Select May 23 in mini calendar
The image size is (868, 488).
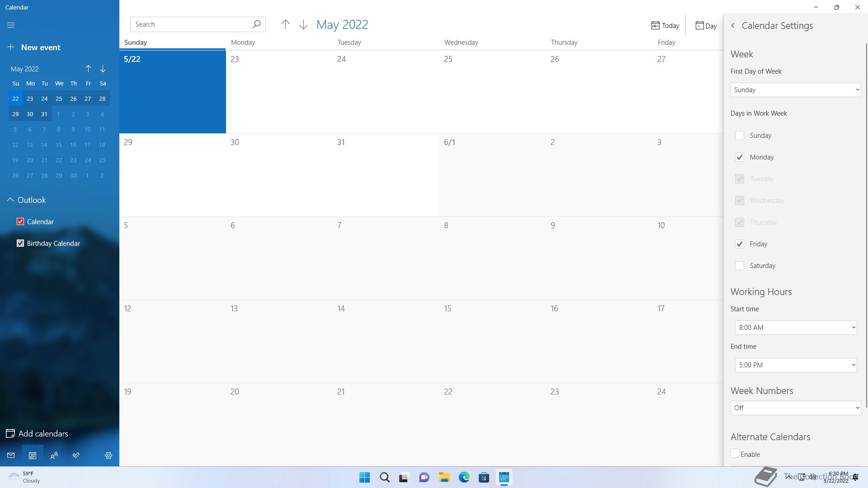click(30, 99)
